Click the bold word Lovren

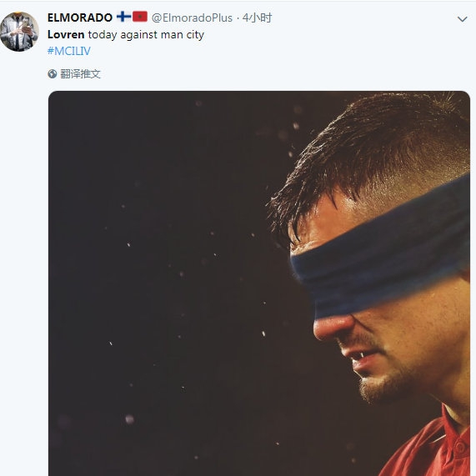click(x=66, y=35)
